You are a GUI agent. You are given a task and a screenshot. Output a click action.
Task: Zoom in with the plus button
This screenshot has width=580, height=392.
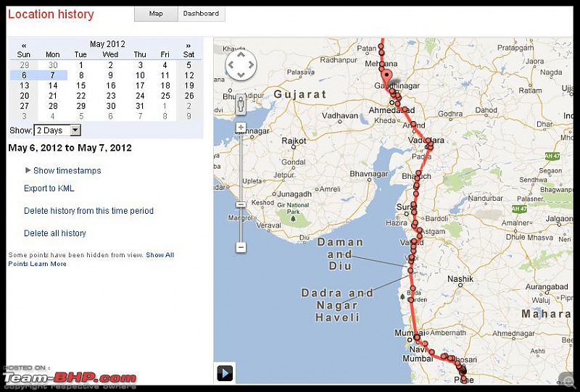[x=241, y=128]
